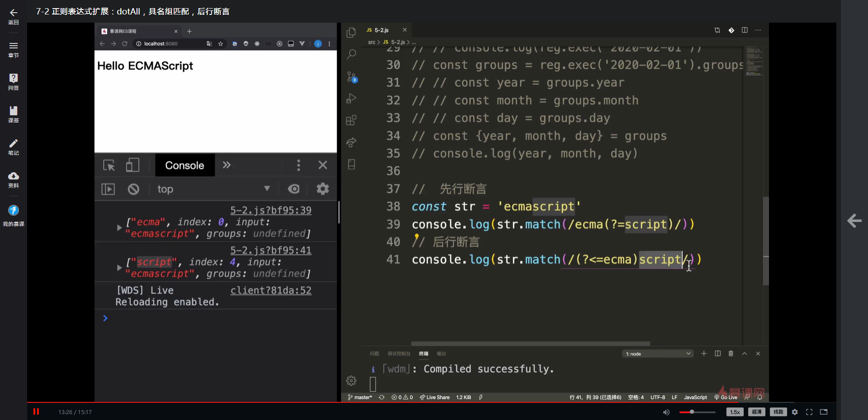Screen dimensions: 868x420
Task: Open the Live Share activity bar view
Action: pos(351,142)
